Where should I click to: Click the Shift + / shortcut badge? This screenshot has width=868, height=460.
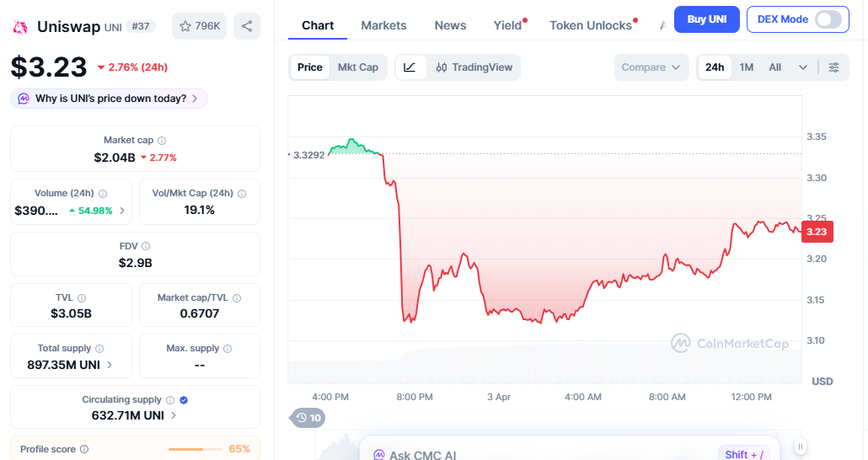coord(744,454)
